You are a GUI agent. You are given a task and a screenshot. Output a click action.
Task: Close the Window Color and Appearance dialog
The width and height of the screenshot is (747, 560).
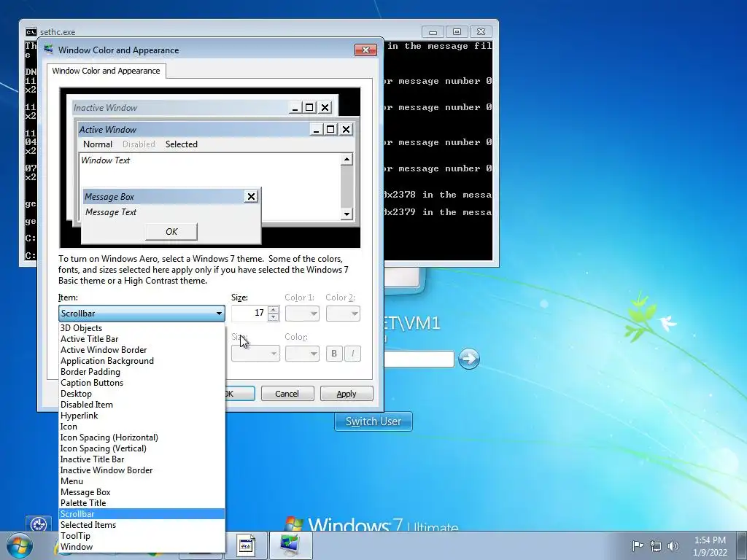[365, 50]
